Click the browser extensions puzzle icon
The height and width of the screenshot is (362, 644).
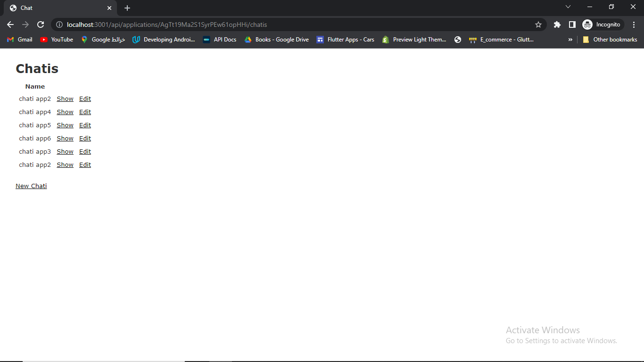click(557, 24)
